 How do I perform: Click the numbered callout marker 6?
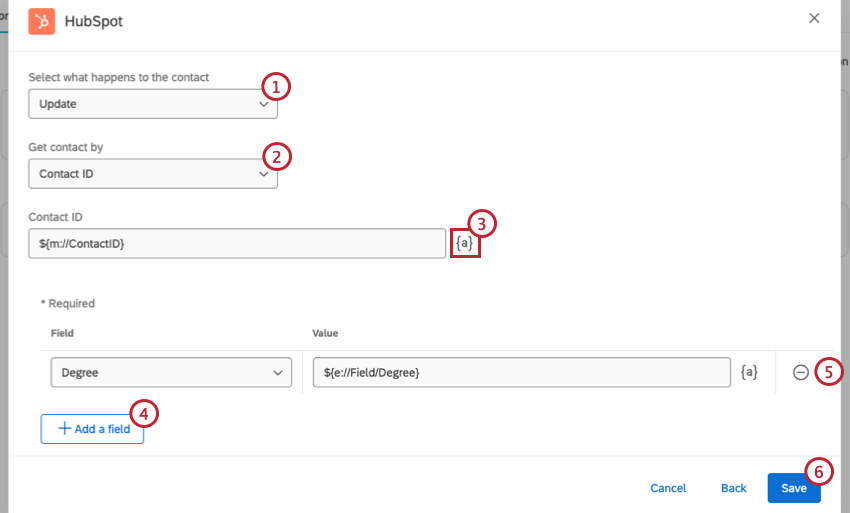click(818, 470)
